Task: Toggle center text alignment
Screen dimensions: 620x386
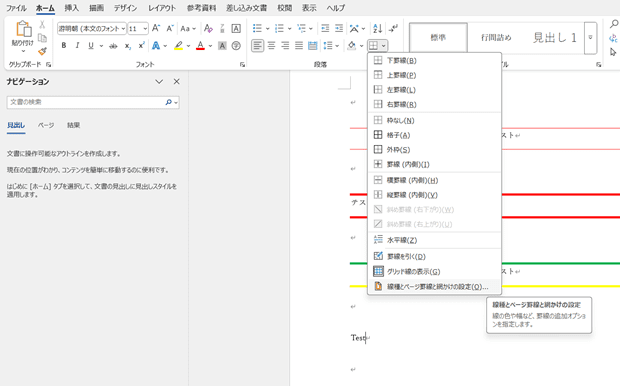Action: (271, 46)
